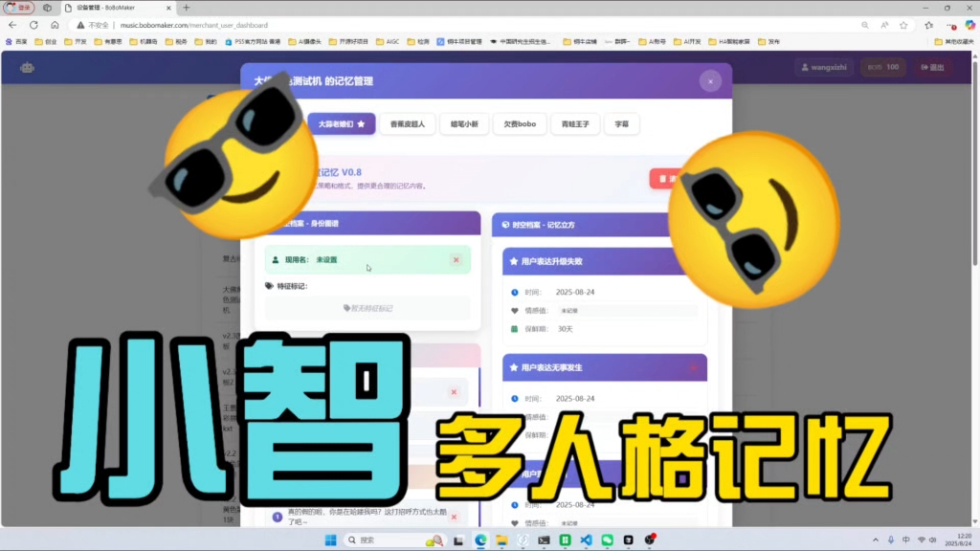Click the page zoom magnifier in address bar
The height and width of the screenshot is (551, 980).
coord(865,25)
